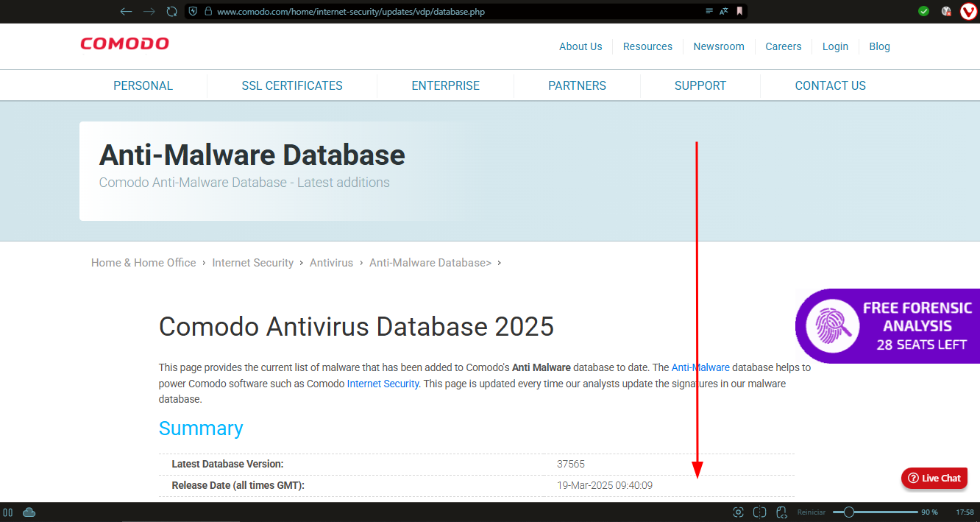Open the extension icon beside Vivaldi button

pyautogui.click(x=947, y=11)
